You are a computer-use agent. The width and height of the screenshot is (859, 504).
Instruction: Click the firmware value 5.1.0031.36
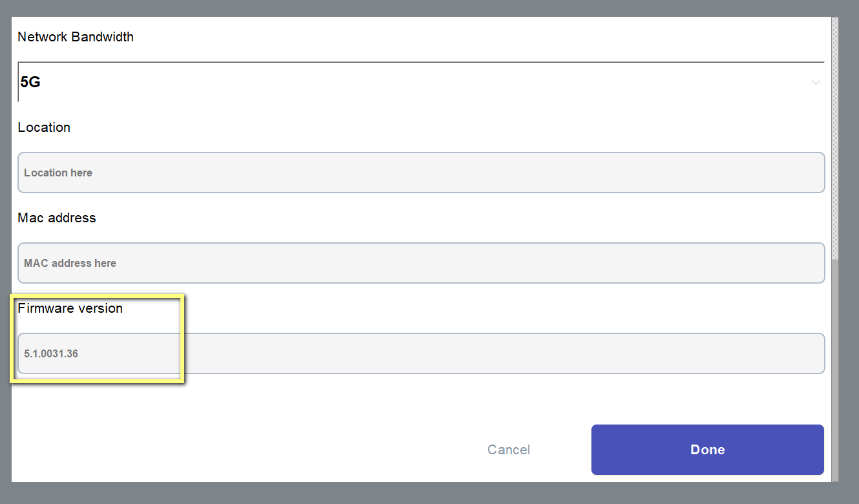tap(51, 353)
